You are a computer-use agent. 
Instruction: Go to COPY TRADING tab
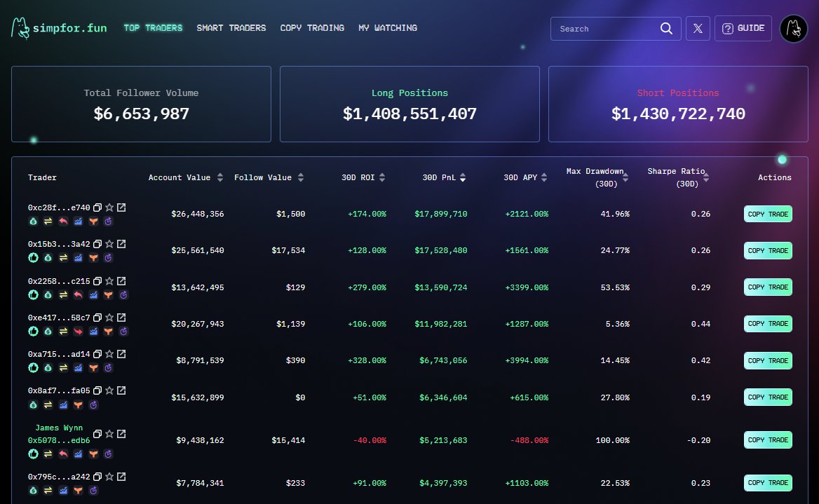point(312,28)
